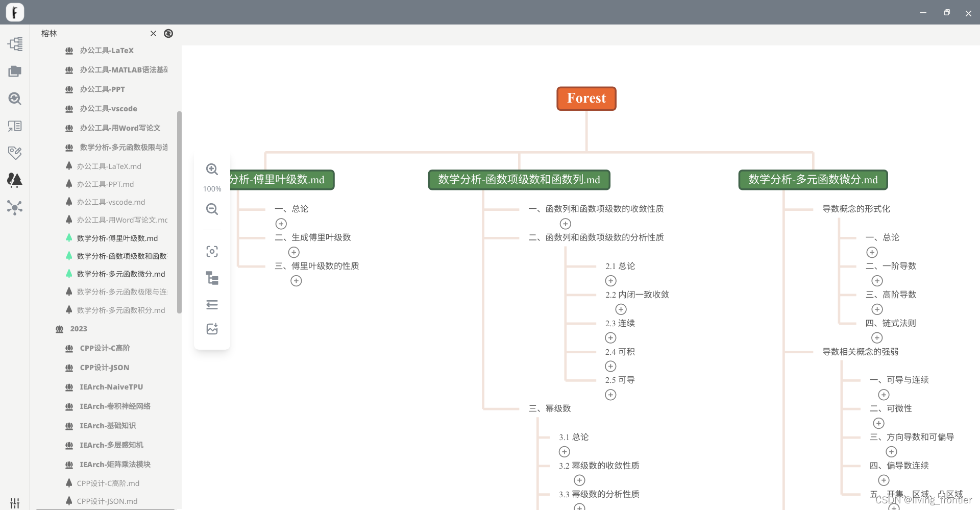This screenshot has height=510, width=980.
Task: Expand the 四、链式法则 node
Action: point(877,338)
